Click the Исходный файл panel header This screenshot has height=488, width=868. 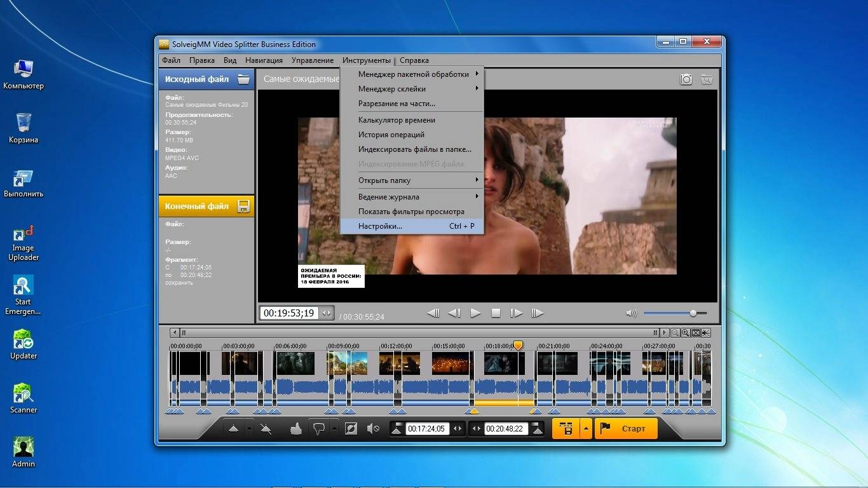[x=207, y=79]
